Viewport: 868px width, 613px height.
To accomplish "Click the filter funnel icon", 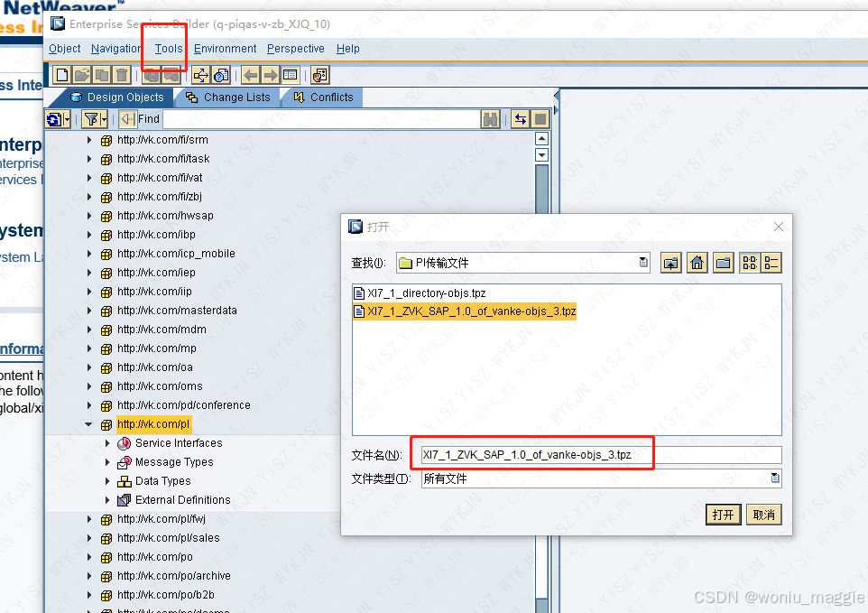I will pos(91,119).
